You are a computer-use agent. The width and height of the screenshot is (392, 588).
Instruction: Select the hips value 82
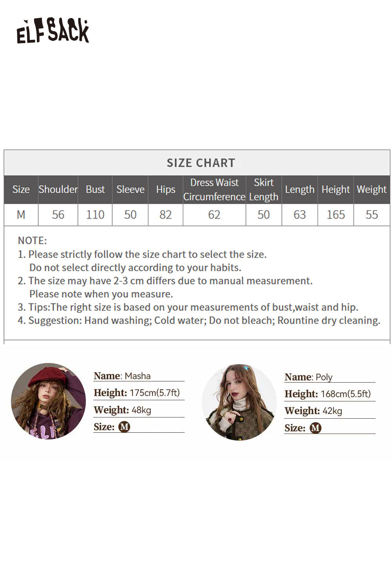pyautogui.click(x=165, y=215)
